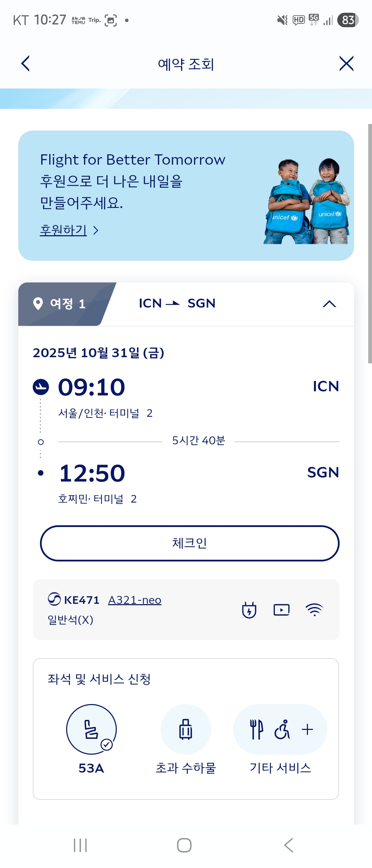Tap the UNICEF children banner image
Image resolution: width=372 pixels, height=868 pixels.
click(x=307, y=201)
